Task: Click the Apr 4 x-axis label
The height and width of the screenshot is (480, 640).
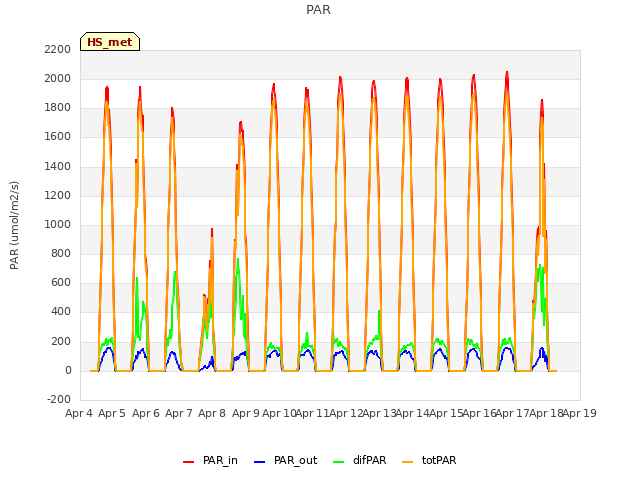Action: (x=79, y=413)
